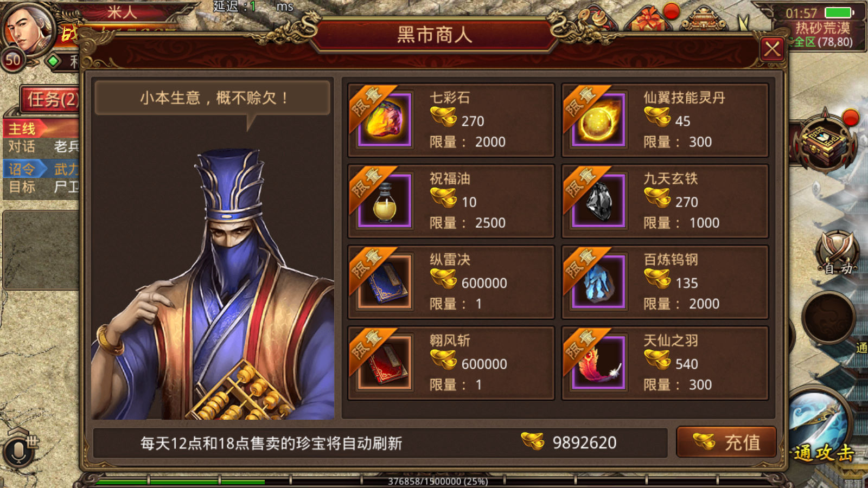This screenshot has height=488, width=868.
Task: Open the treasure chest icon with red dot
Action: point(825,142)
